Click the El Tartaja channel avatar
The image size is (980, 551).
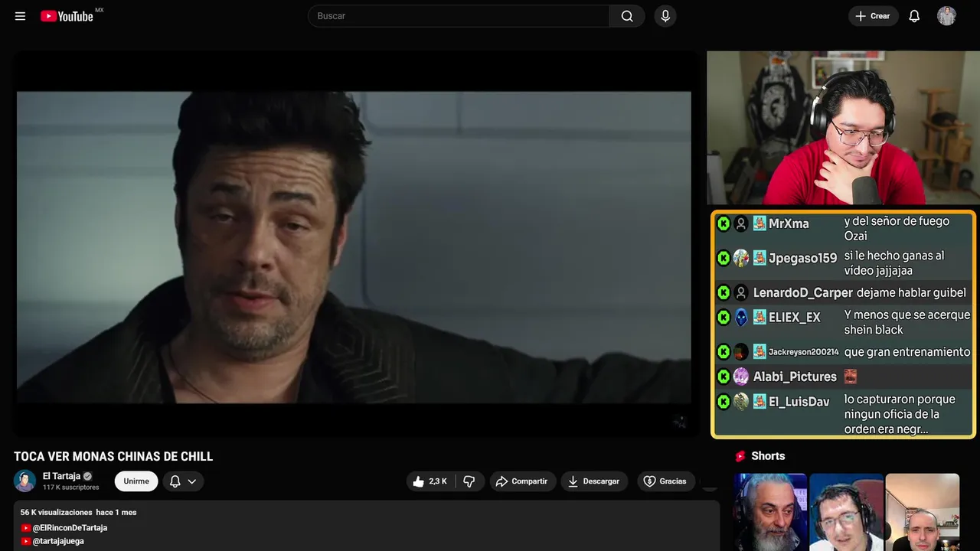(x=25, y=481)
